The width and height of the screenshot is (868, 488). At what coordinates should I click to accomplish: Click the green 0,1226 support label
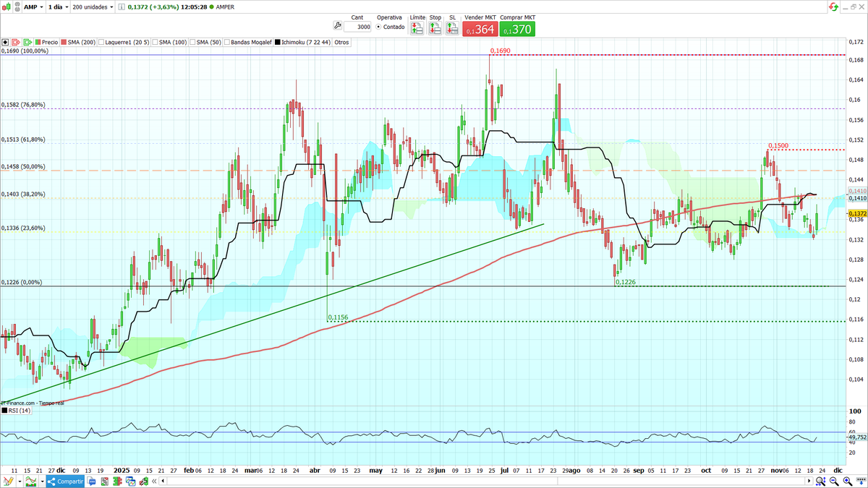(x=625, y=283)
